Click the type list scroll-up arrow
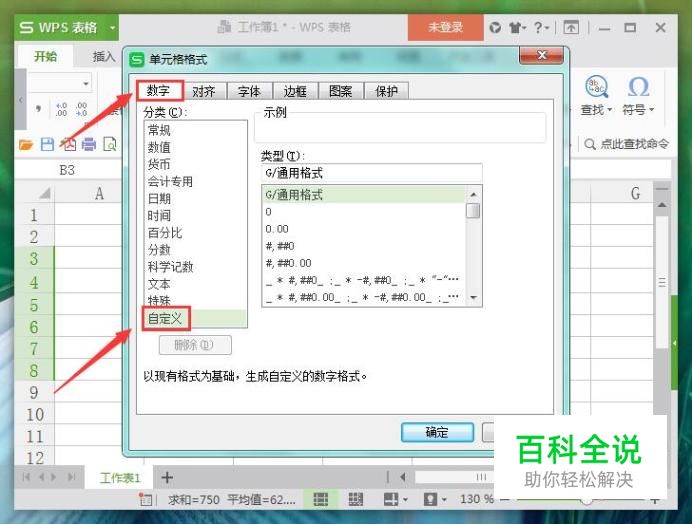Screen dimensions: 692x524 (x=474, y=194)
